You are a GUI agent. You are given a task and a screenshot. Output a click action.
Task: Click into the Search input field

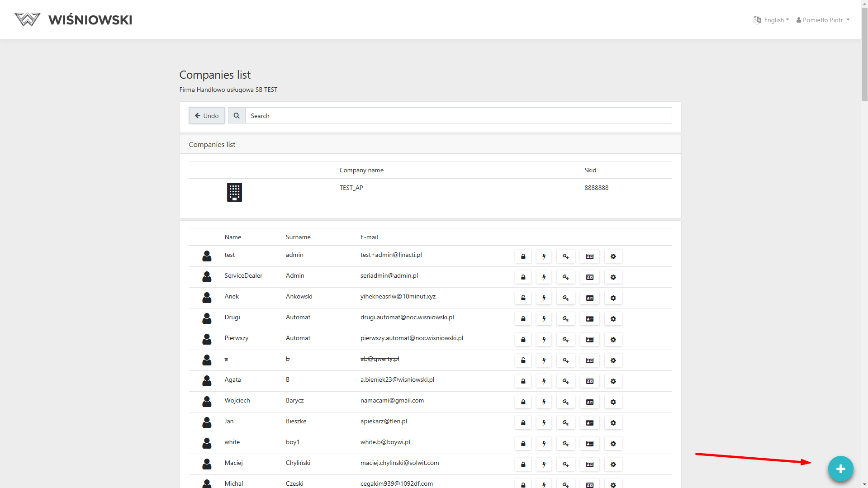coord(458,116)
